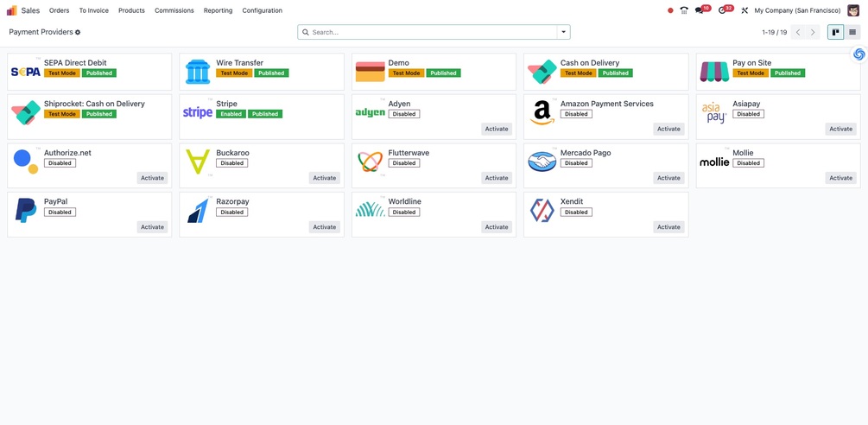
Task: Click the Worldline logo
Action: (x=370, y=209)
